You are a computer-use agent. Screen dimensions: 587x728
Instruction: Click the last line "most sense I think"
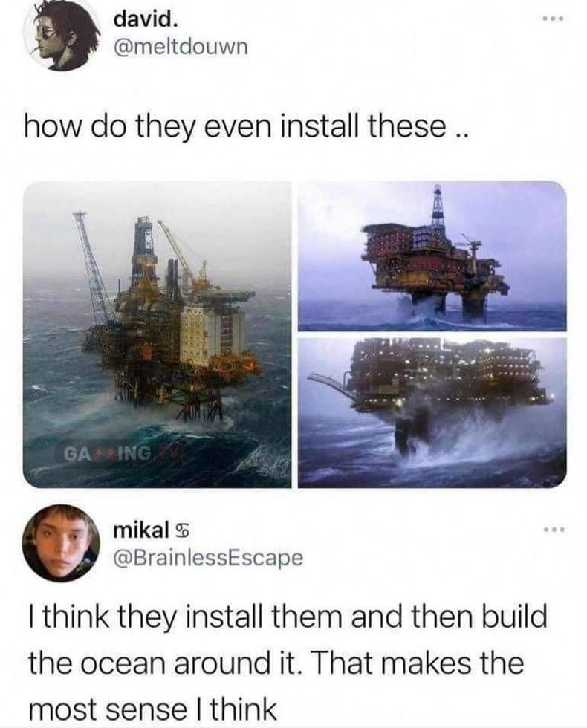click(152, 709)
